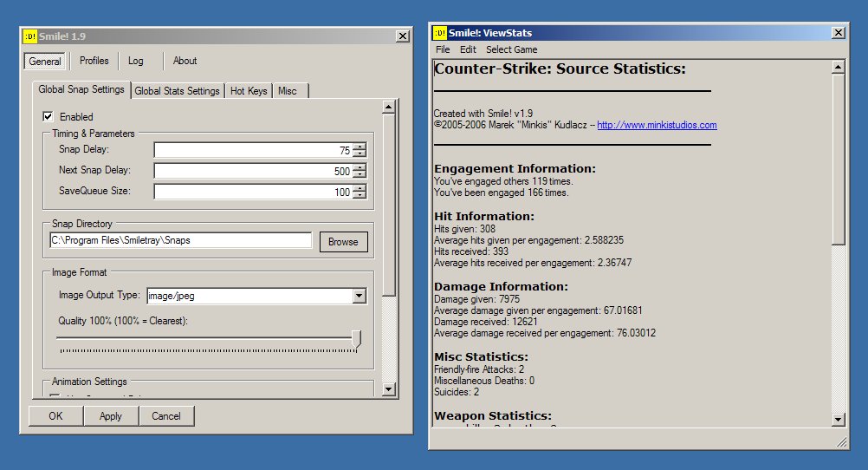Open the Select Game menu
Viewport: 868px width, 470px height.
click(x=511, y=49)
